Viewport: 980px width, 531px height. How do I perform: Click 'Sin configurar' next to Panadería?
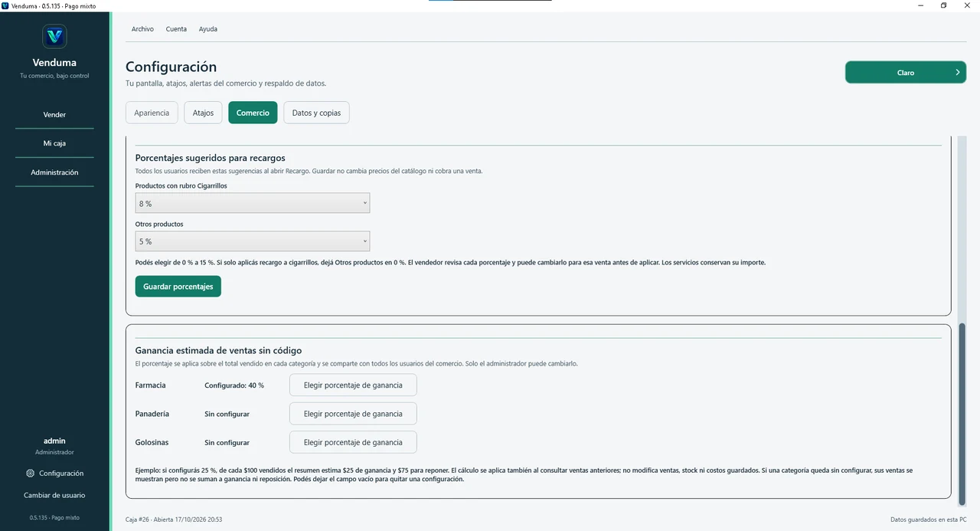[x=227, y=414]
